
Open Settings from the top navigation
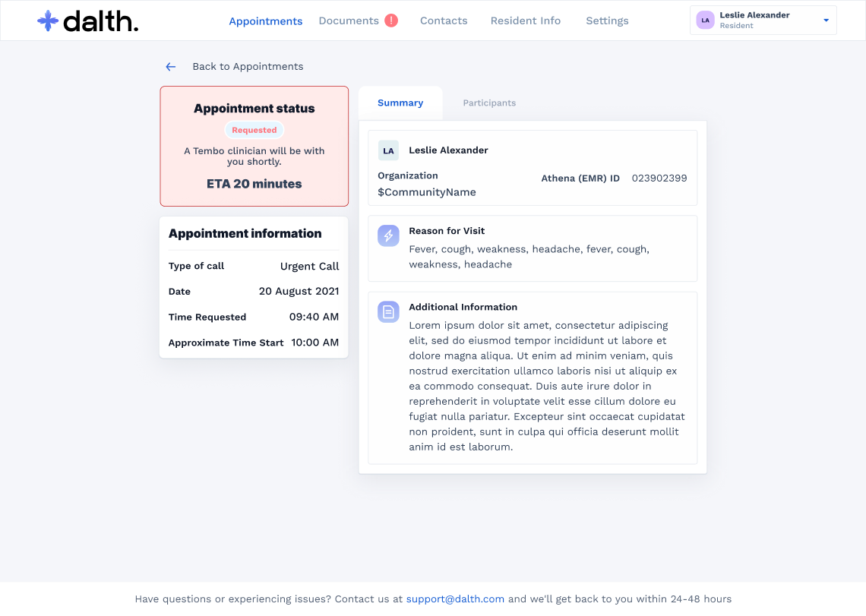(x=607, y=21)
